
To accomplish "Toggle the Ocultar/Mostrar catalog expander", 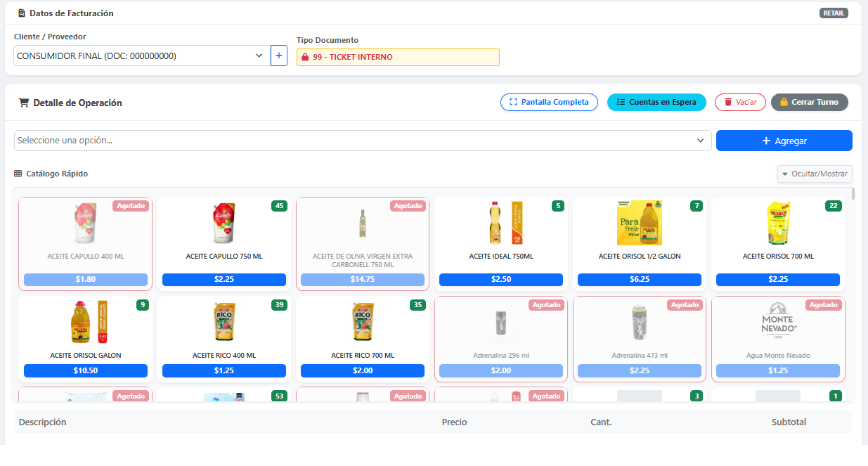I will tap(815, 174).
